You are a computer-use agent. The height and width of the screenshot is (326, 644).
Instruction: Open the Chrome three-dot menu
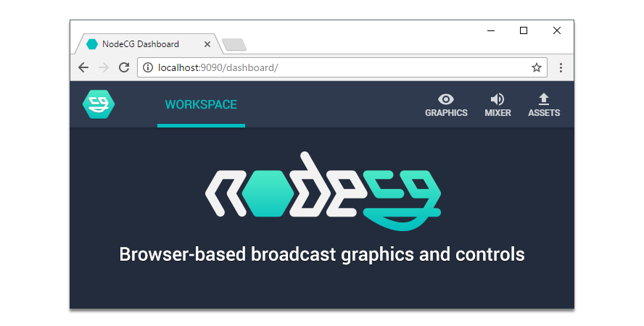pos(561,67)
